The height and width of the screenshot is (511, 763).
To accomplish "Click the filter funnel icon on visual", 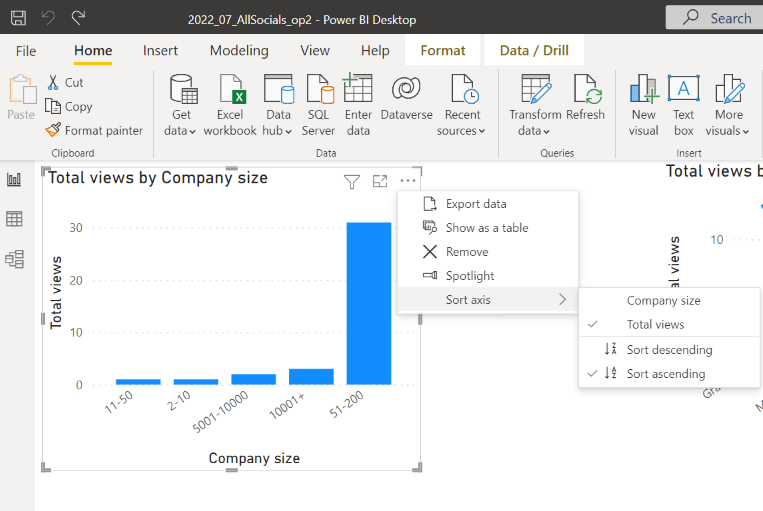I will point(352,181).
